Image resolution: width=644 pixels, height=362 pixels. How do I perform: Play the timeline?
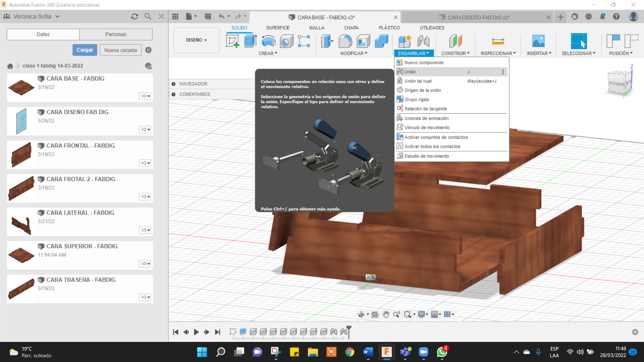196,332
